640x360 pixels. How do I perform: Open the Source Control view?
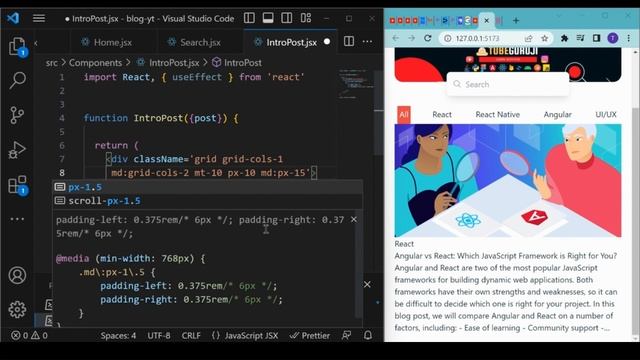(17, 115)
